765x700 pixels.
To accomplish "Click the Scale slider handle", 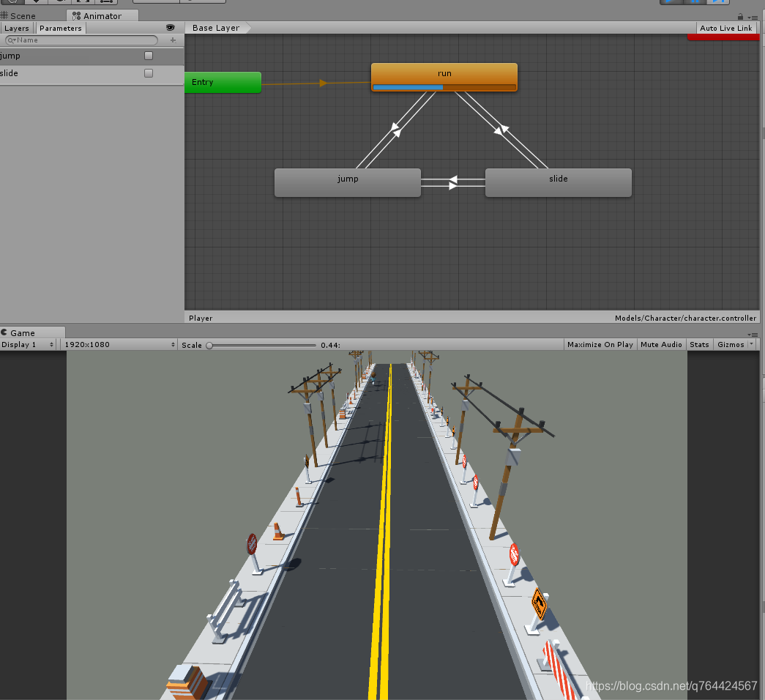I will pyautogui.click(x=209, y=345).
